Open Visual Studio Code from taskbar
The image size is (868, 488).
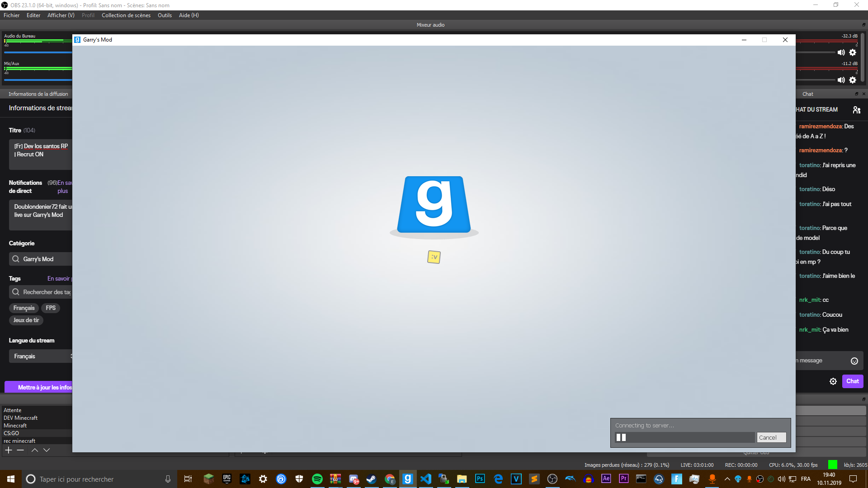(x=426, y=479)
